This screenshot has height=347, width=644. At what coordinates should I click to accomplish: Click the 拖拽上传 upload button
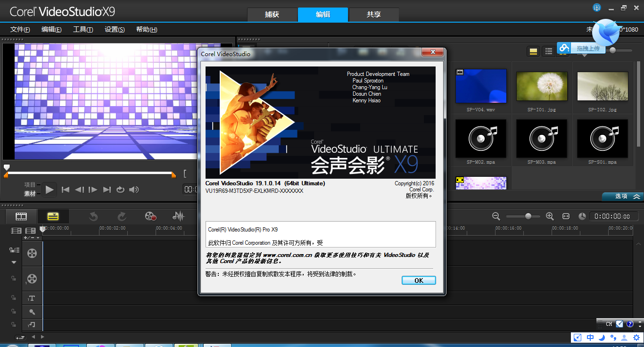tap(581, 48)
